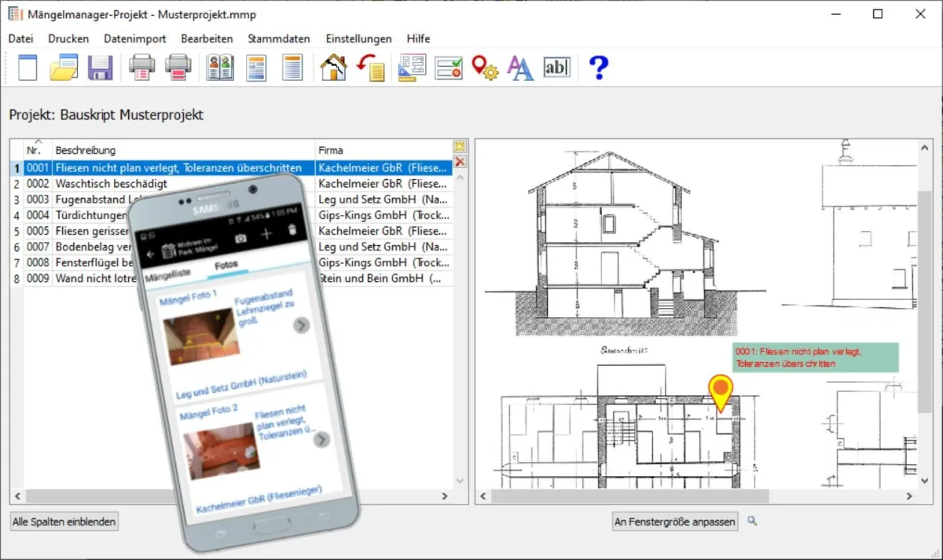
Task: Open the Datenimport menu
Action: coord(134,38)
